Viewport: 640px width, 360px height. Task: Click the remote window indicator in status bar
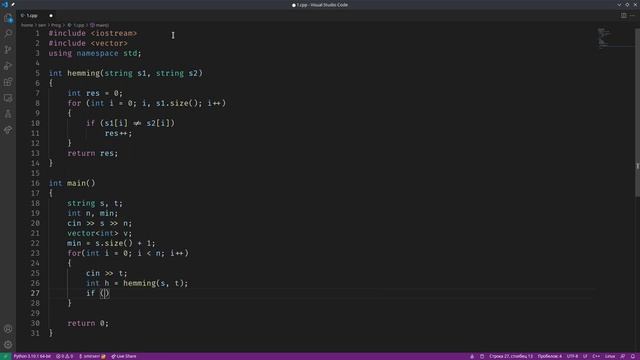pos(5,356)
